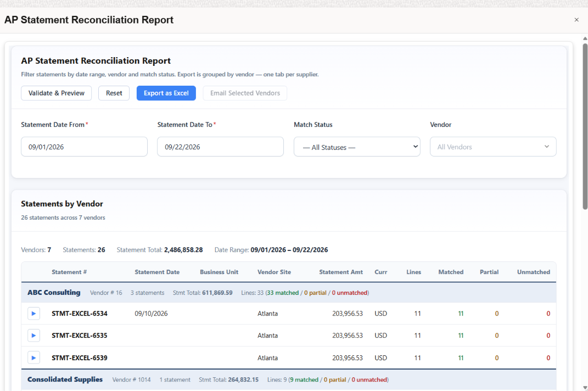Click the Statements by Vendor heading
This screenshot has height=391, width=588.
(62, 204)
